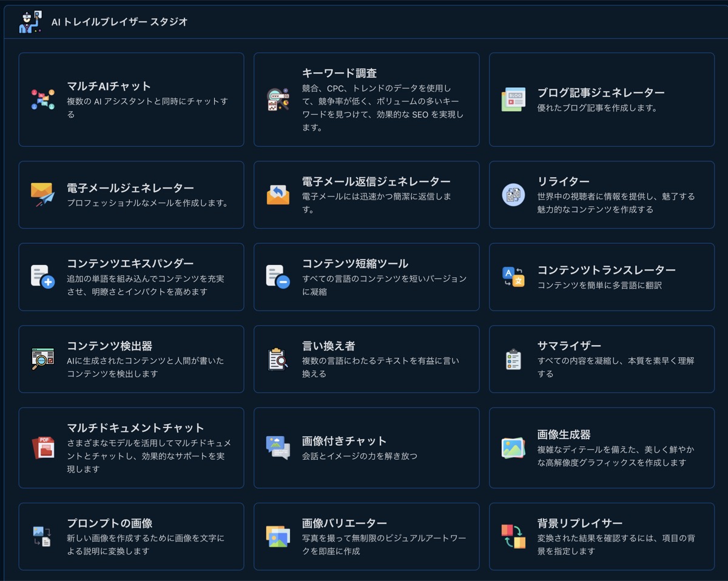This screenshot has height=581, width=728.
Task: Click the コンテンツ短縮ツール minus document icon
Action: 278,277
